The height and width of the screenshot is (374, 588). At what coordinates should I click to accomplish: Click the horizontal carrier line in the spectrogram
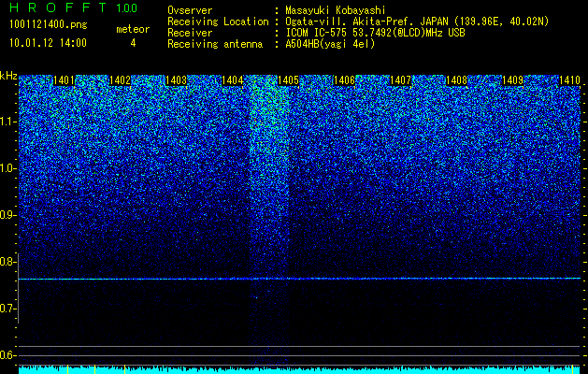pos(299,279)
